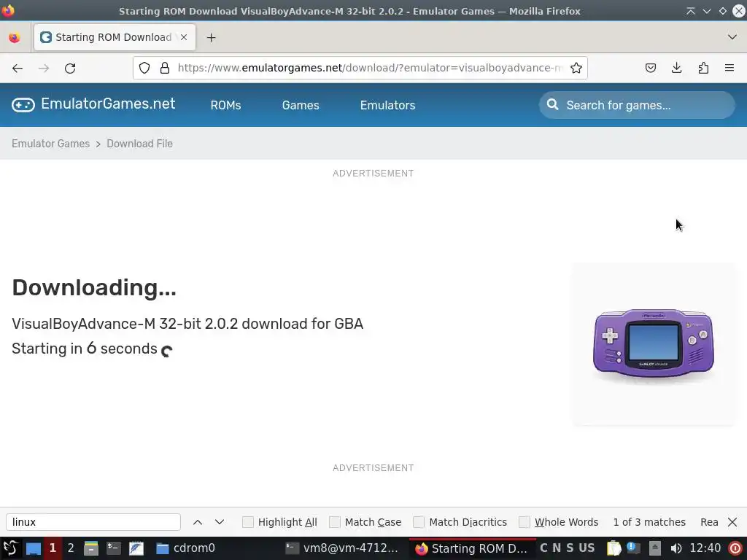Open the Emulators menu item
This screenshot has width=747, height=560.
point(388,105)
